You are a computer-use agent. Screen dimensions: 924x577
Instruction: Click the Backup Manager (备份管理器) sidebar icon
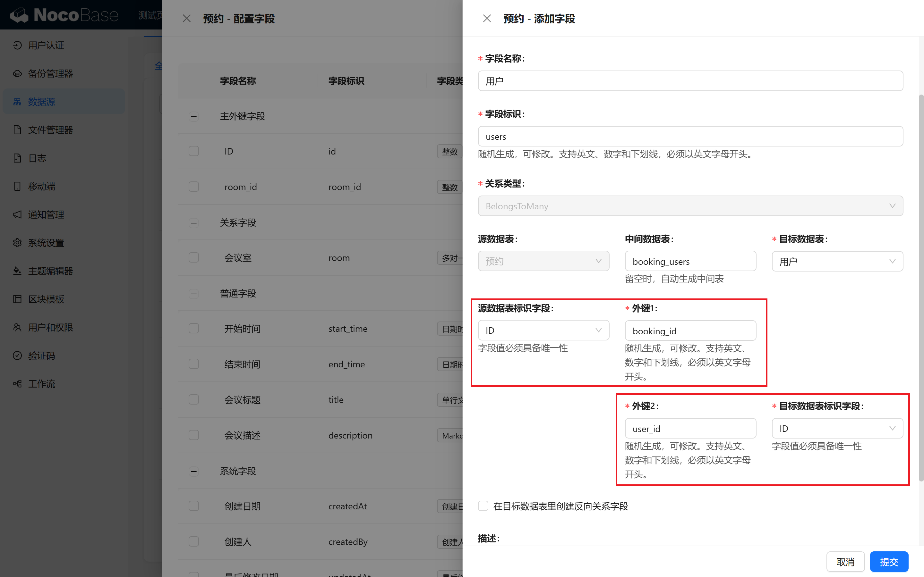17,74
